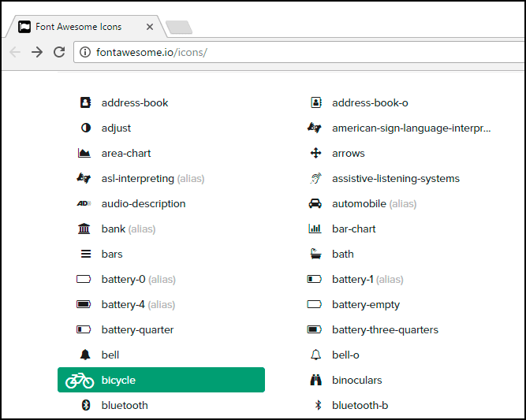The image size is (526, 420).
Task: Open the battery-quarter link
Action: [x=137, y=330]
